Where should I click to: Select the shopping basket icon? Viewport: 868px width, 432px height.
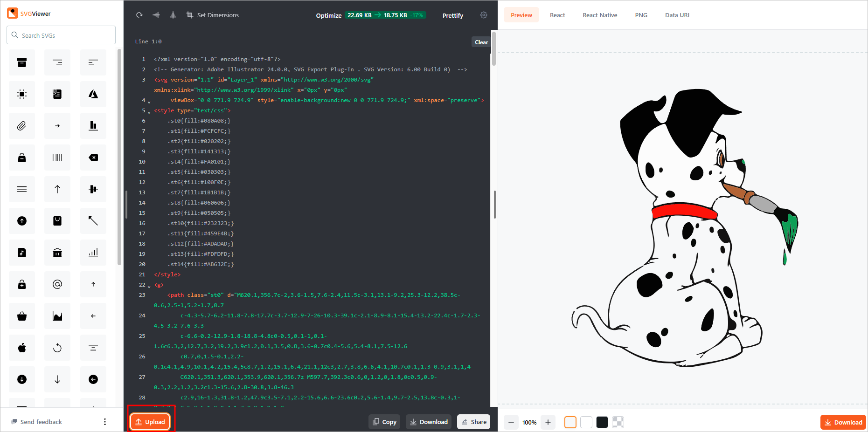22,316
